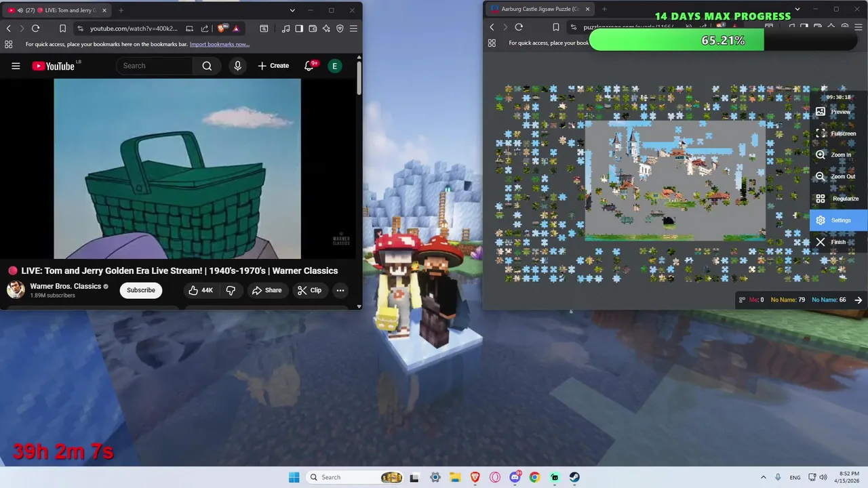Open the YouTube guide hamburger menu
This screenshot has height=488, width=868.
pyautogui.click(x=16, y=66)
